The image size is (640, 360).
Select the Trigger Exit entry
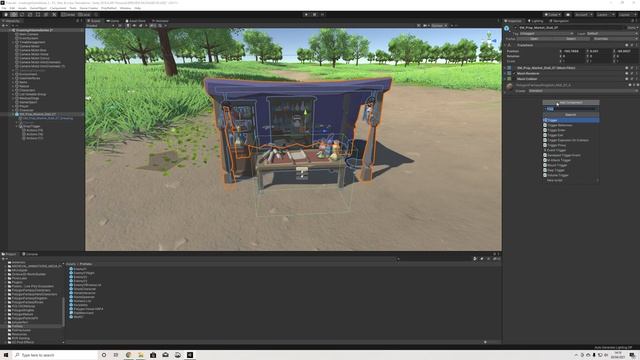(571, 135)
